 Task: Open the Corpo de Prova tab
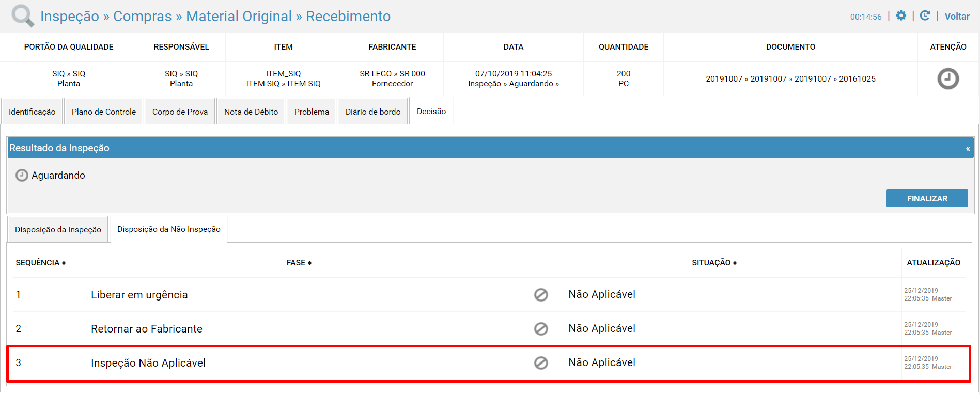(x=180, y=112)
